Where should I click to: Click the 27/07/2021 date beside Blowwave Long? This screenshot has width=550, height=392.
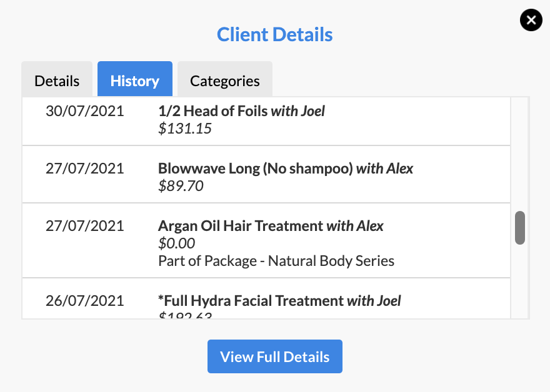pyautogui.click(x=85, y=169)
